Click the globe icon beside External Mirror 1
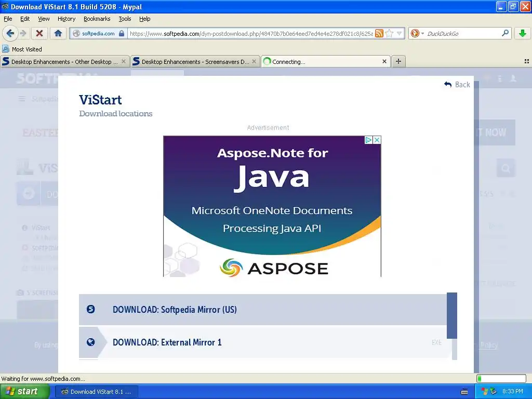The image size is (532, 399). pyautogui.click(x=90, y=342)
